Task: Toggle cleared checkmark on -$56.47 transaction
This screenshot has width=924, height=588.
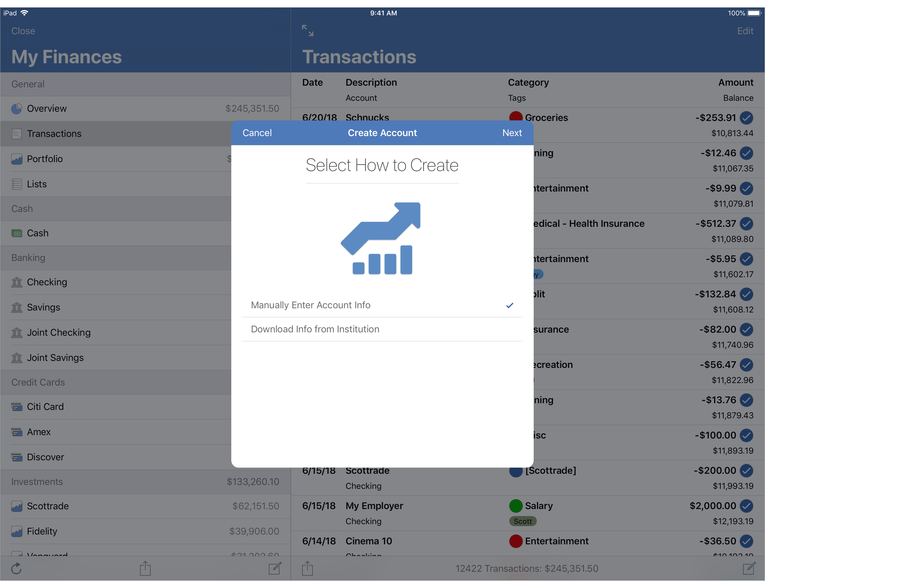Action: click(746, 365)
